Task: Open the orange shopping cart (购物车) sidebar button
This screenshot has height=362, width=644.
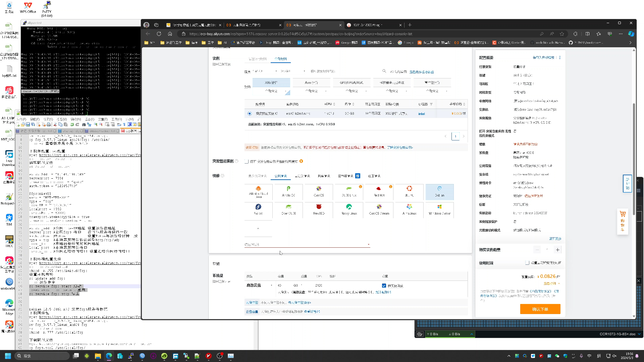Action: click(x=623, y=221)
